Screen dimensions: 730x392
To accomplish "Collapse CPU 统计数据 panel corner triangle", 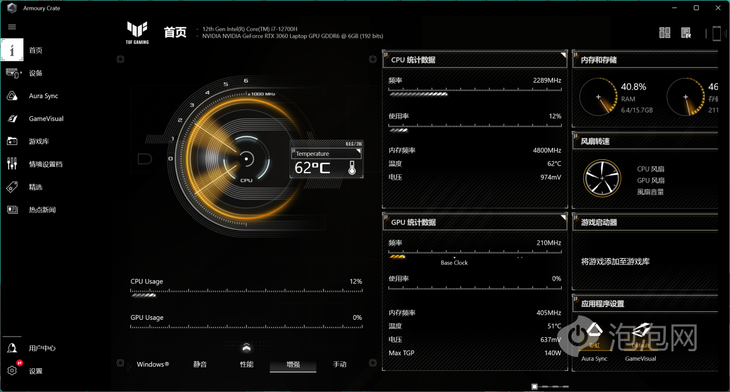I will (x=563, y=55).
